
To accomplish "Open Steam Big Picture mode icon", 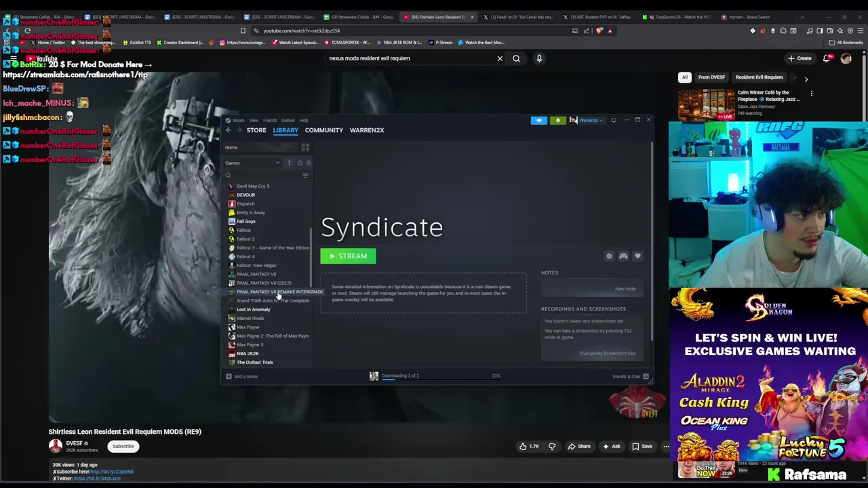I will (614, 120).
